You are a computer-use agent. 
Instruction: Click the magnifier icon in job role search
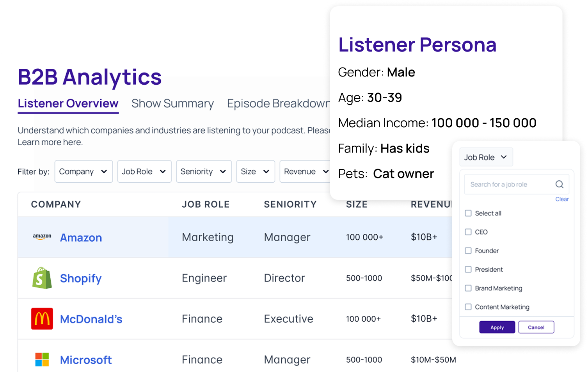coord(559,184)
